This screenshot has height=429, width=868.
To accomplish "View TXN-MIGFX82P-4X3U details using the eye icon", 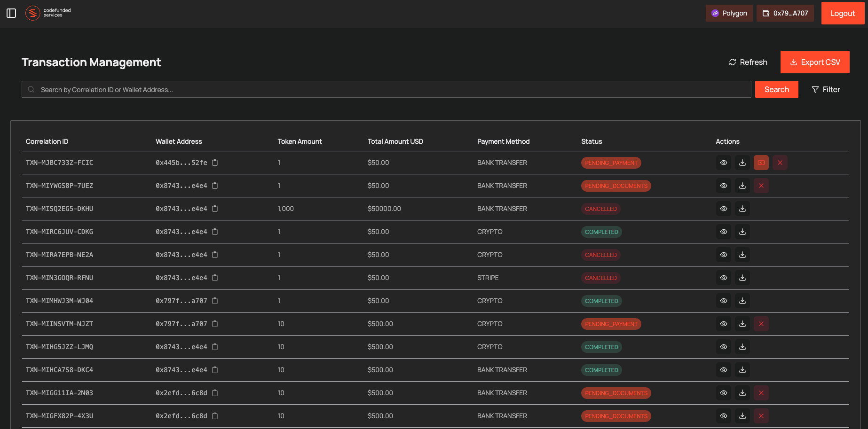I will click(724, 416).
